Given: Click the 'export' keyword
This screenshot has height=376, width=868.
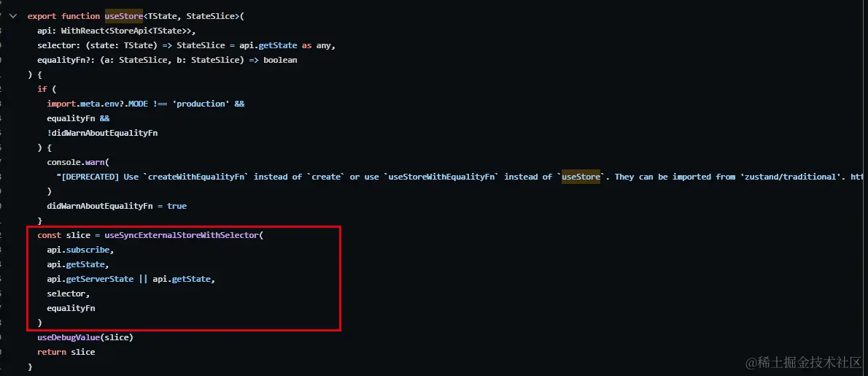Looking at the screenshot, I should point(42,17).
